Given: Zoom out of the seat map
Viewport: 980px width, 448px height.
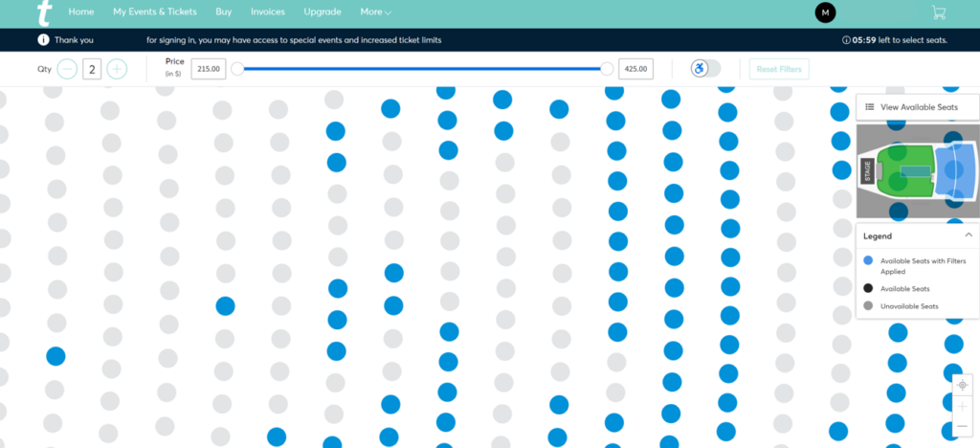Looking at the screenshot, I should 963,427.
